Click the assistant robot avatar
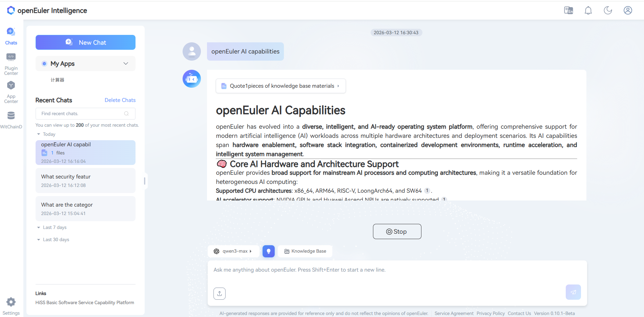Image resolution: width=644 pixels, height=317 pixels. (192, 79)
